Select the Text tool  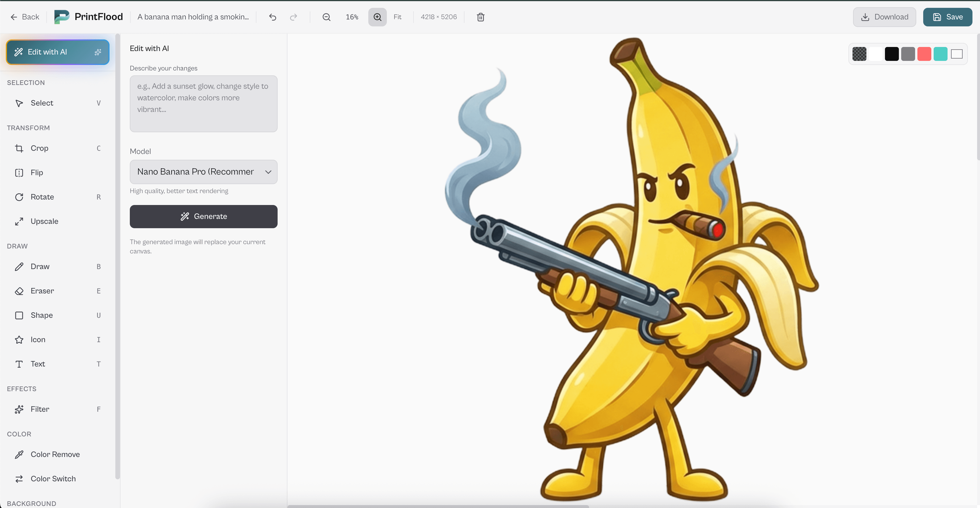pos(37,364)
